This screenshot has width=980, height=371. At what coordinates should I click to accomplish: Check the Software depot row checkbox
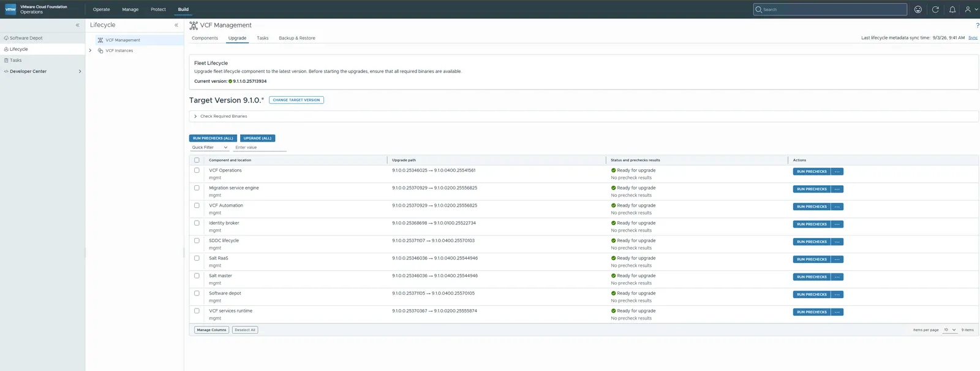click(x=197, y=293)
